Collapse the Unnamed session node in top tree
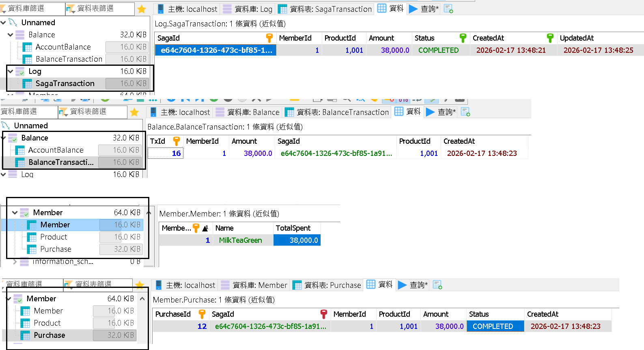 (x=3, y=23)
